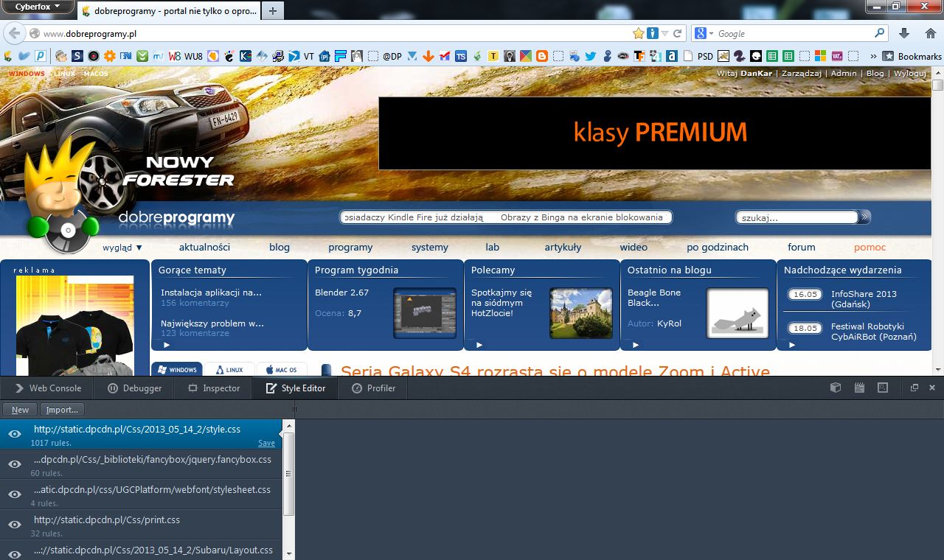Open the W8 bookmark

175,56
